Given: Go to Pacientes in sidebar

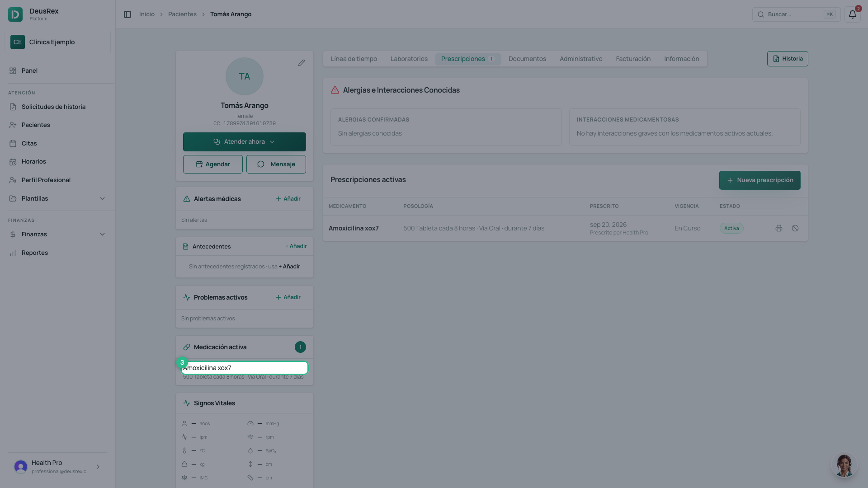Looking at the screenshot, I should 57,125.
